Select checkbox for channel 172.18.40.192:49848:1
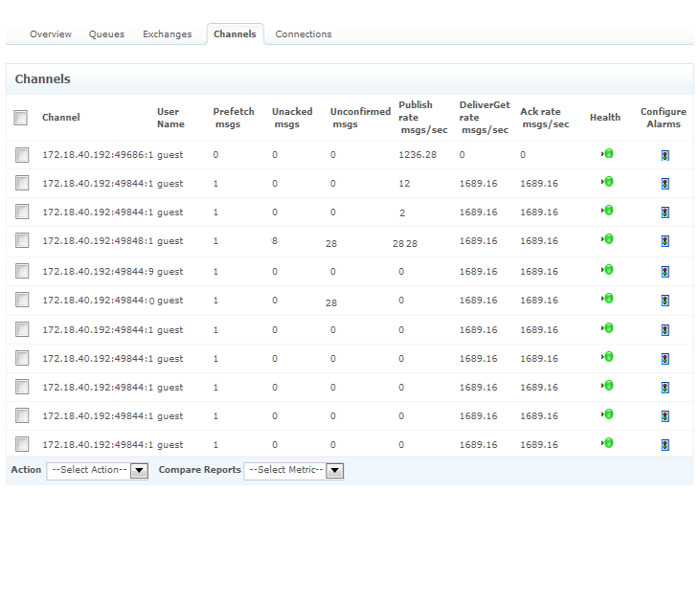The width and height of the screenshot is (700, 603). pyautogui.click(x=22, y=240)
